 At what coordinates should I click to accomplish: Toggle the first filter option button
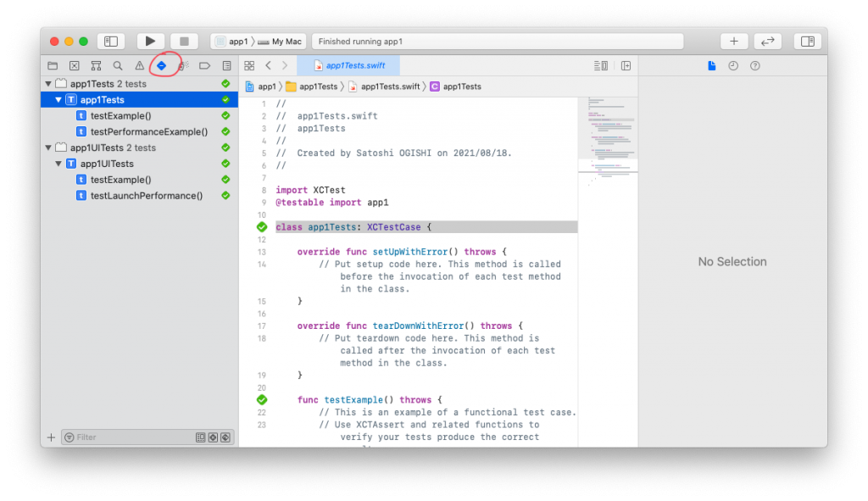tap(200, 437)
